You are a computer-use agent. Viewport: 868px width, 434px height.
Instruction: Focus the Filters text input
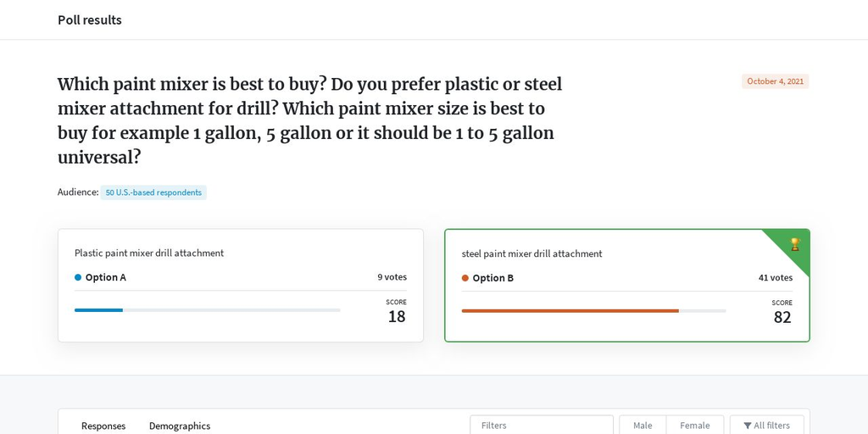(x=542, y=426)
